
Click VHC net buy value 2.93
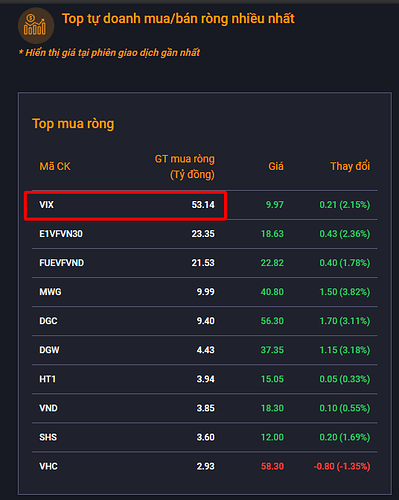206,466
